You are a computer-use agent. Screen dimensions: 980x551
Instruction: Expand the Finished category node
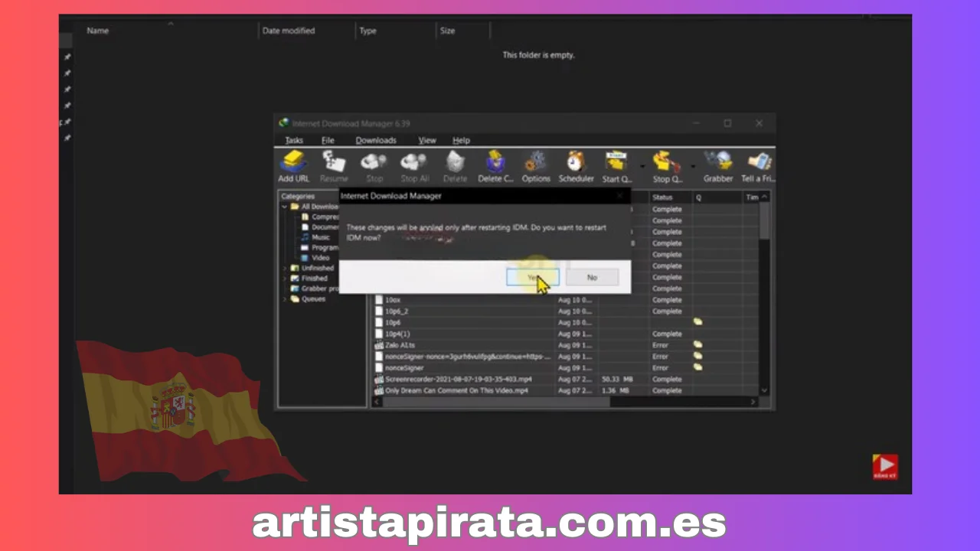click(x=285, y=279)
